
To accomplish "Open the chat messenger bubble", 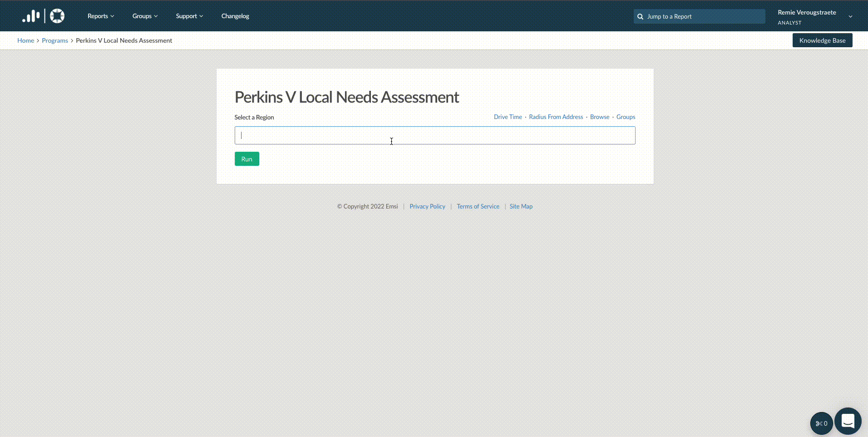I will pyautogui.click(x=848, y=421).
